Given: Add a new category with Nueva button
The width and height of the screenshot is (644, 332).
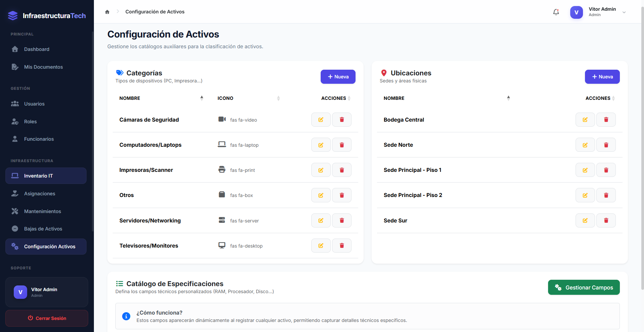Looking at the screenshot, I should [x=338, y=77].
